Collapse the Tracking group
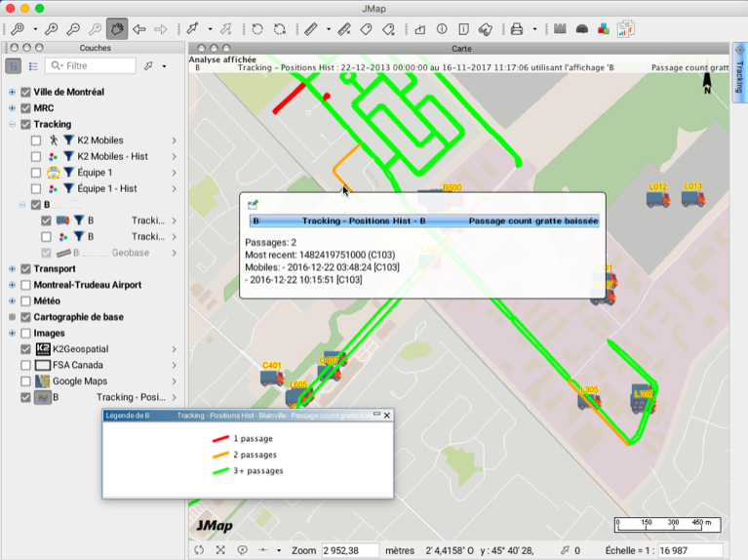 [12, 125]
